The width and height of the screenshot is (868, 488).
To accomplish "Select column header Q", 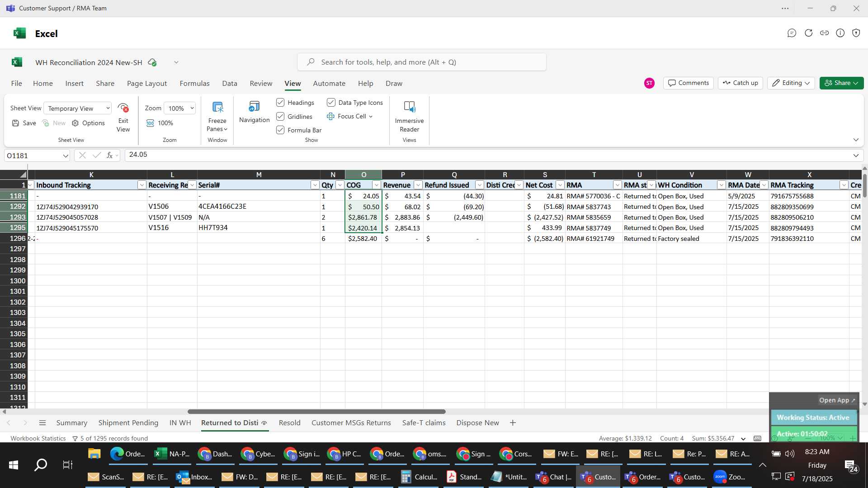I will point(454,175).
